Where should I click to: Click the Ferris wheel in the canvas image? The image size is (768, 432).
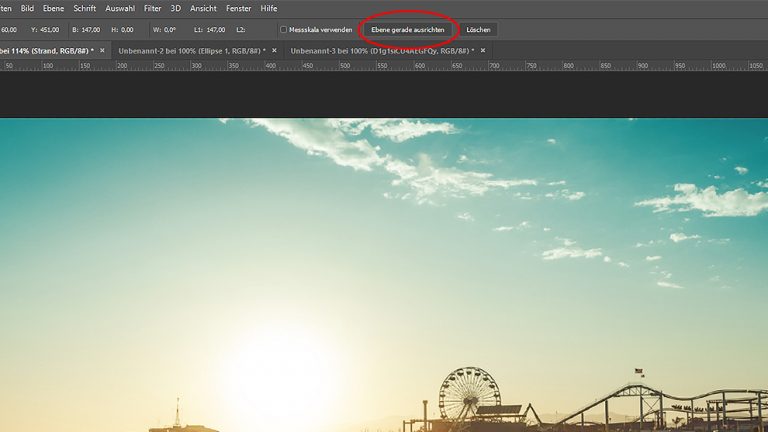click(469, 393)
